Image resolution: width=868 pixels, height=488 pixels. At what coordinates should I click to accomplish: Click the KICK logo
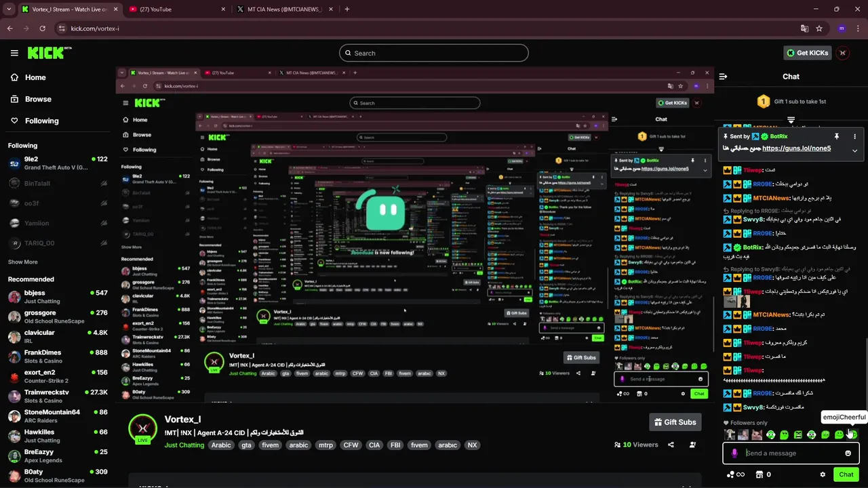50,53
